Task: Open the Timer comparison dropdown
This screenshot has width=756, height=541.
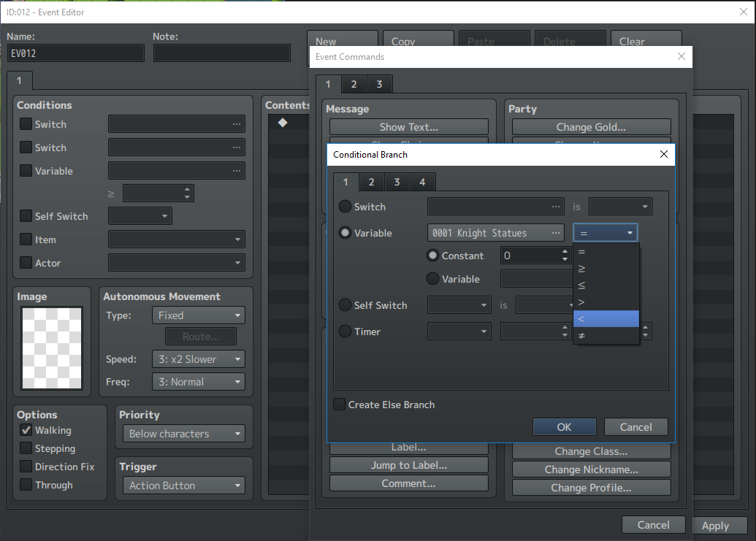Action: coord(459,331)
